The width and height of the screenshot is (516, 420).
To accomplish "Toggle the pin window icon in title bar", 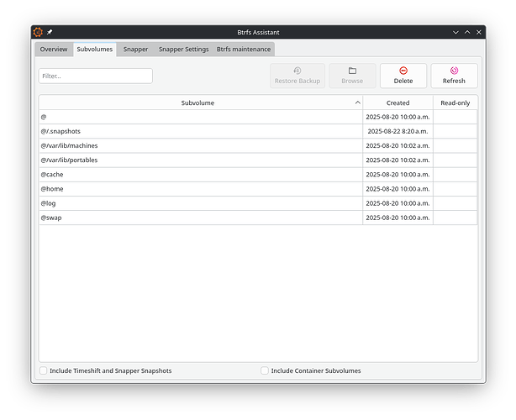I will point(49,32).
